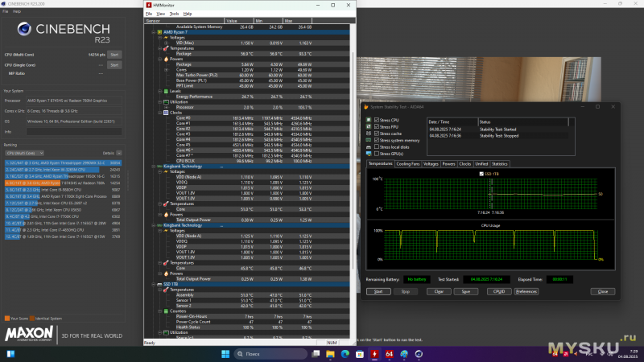Click the Value column header in HWMonitor

(x=239, y=21)
